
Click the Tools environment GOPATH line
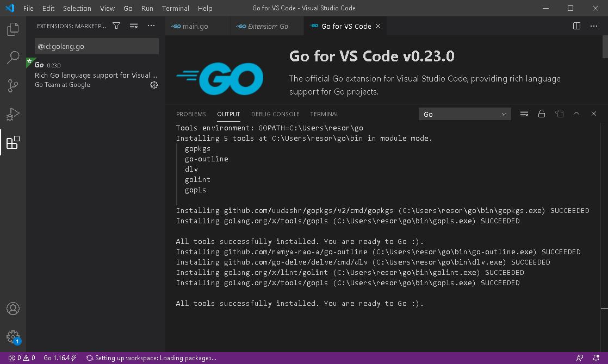tap(270, 128)
